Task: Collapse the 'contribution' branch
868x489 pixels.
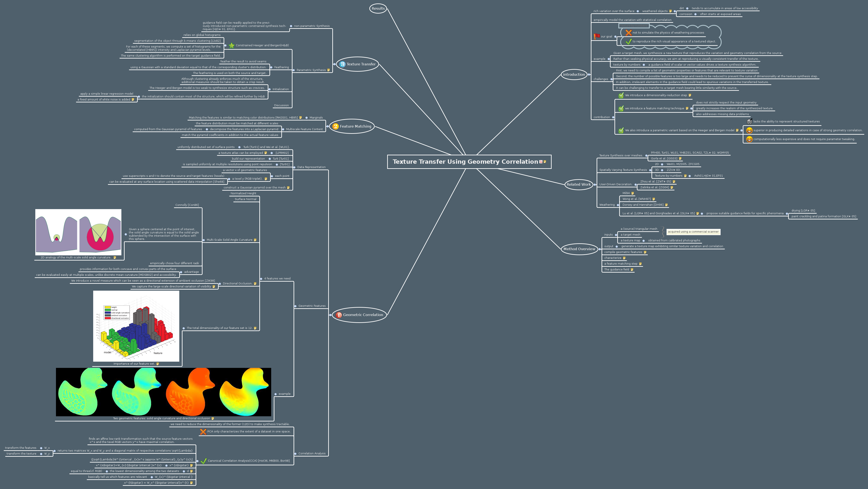Action: tap(613, 117)
